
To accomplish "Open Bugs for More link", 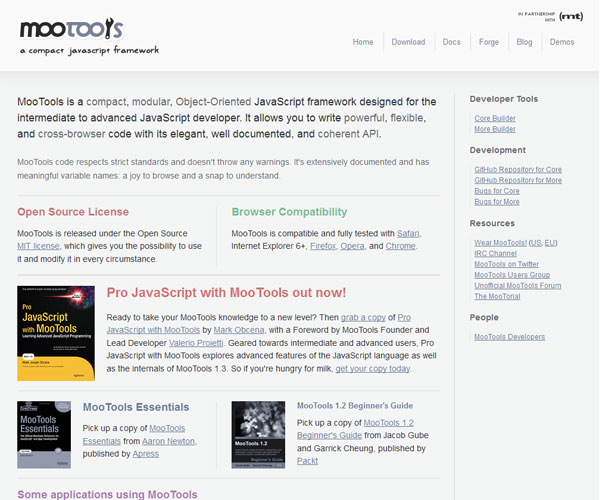I will [x=497, y=201].
